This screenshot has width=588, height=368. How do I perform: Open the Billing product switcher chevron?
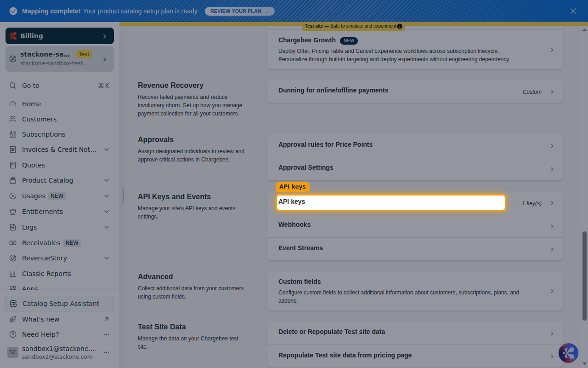(105, 36)
